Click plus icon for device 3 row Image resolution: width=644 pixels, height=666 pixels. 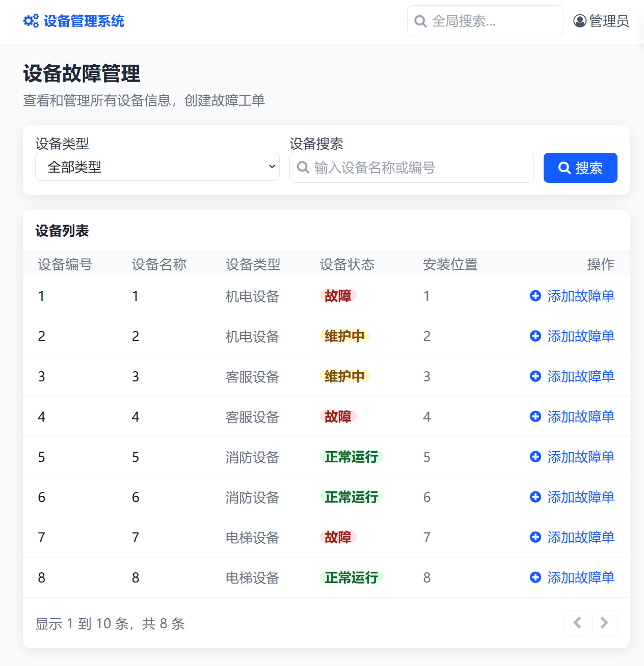pyautogui.click(x=535, y=376)
